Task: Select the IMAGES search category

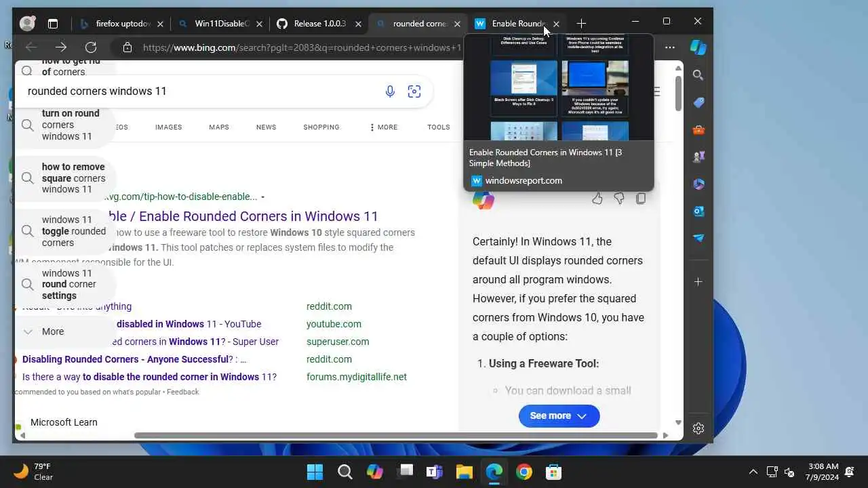Action: [x=168, y=127]
